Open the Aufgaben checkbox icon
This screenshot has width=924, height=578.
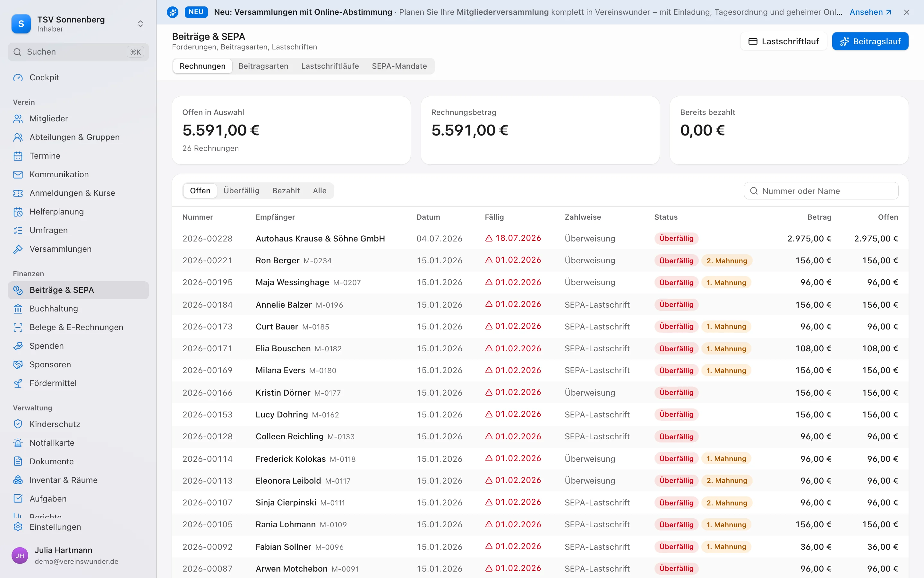point(18,499)
